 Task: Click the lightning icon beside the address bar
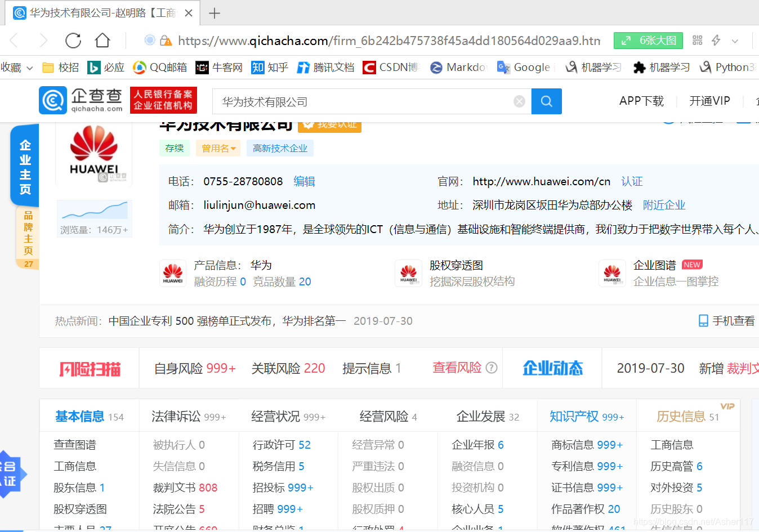(716, 41)
